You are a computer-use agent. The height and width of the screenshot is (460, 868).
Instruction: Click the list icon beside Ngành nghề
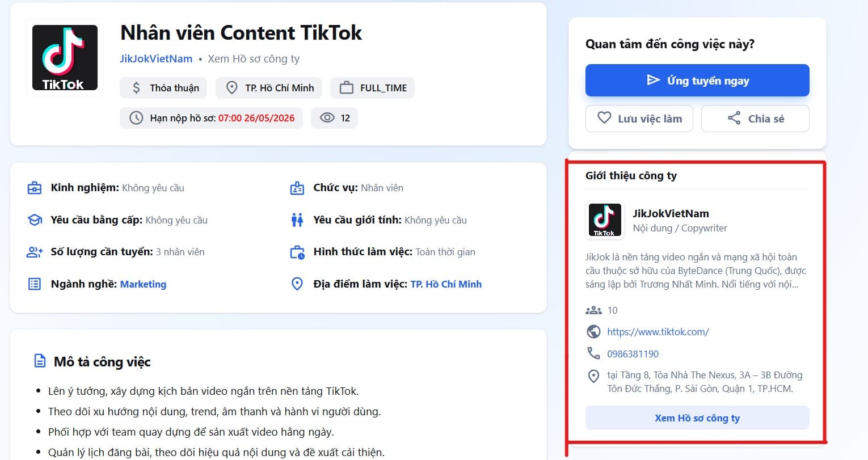[x=35, y=284]
